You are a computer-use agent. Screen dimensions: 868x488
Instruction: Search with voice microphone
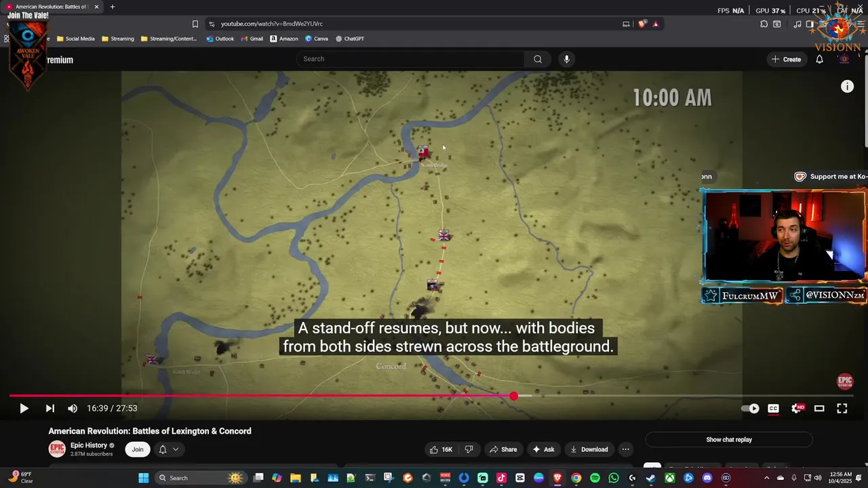(566, 59)
